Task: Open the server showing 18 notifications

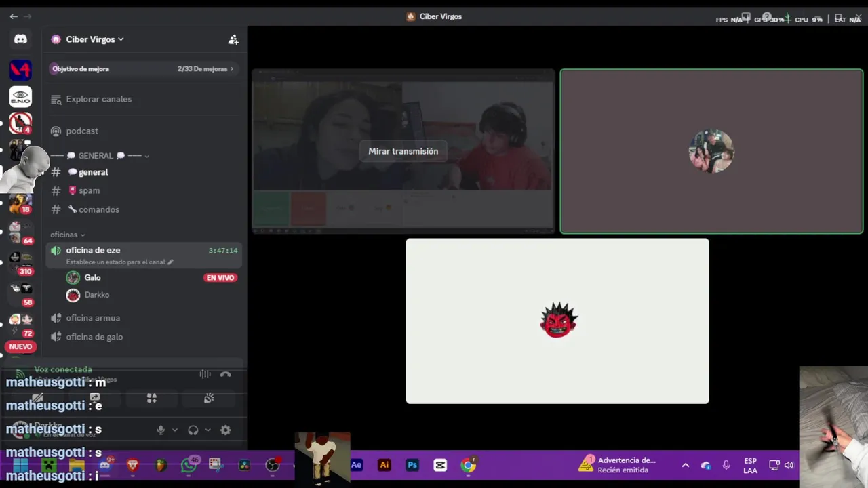Action: (x=20, y=203)
